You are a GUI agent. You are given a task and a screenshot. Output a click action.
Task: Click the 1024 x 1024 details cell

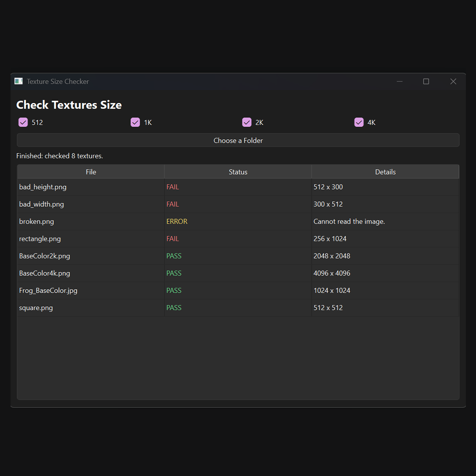click(x=385, y=291)
